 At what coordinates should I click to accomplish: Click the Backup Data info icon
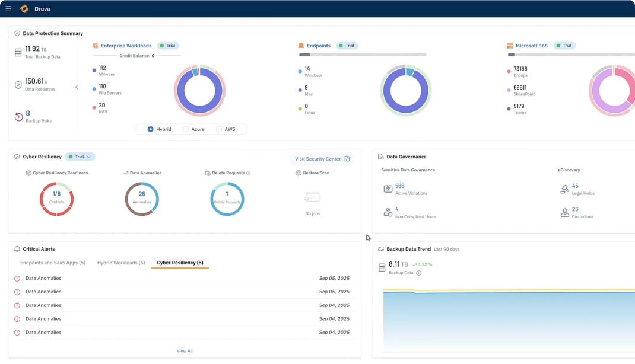click(418, 273)
